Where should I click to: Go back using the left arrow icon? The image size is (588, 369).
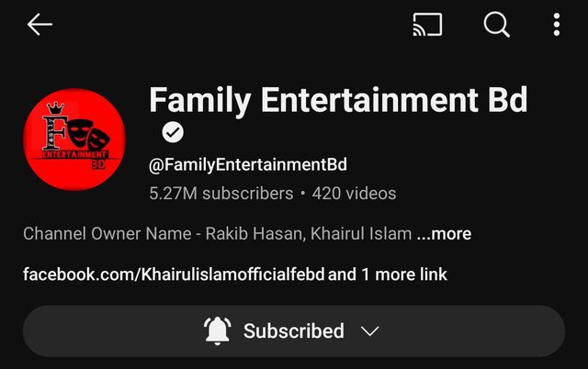(40, 25)
